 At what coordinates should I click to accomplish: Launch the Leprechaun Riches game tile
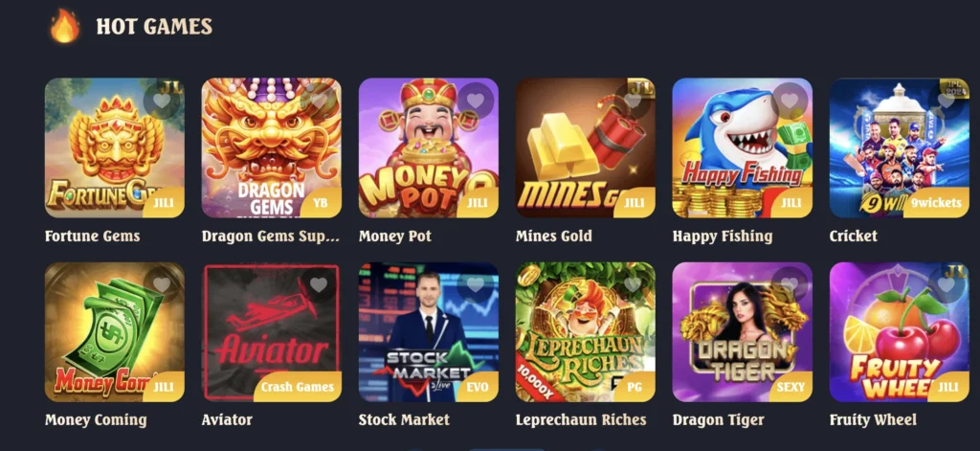click(585, 331)
